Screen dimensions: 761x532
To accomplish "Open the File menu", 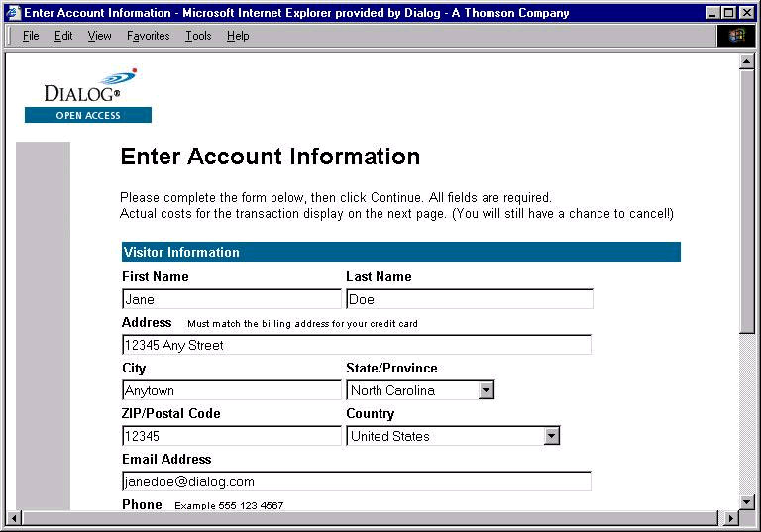I will pos(31,36).
